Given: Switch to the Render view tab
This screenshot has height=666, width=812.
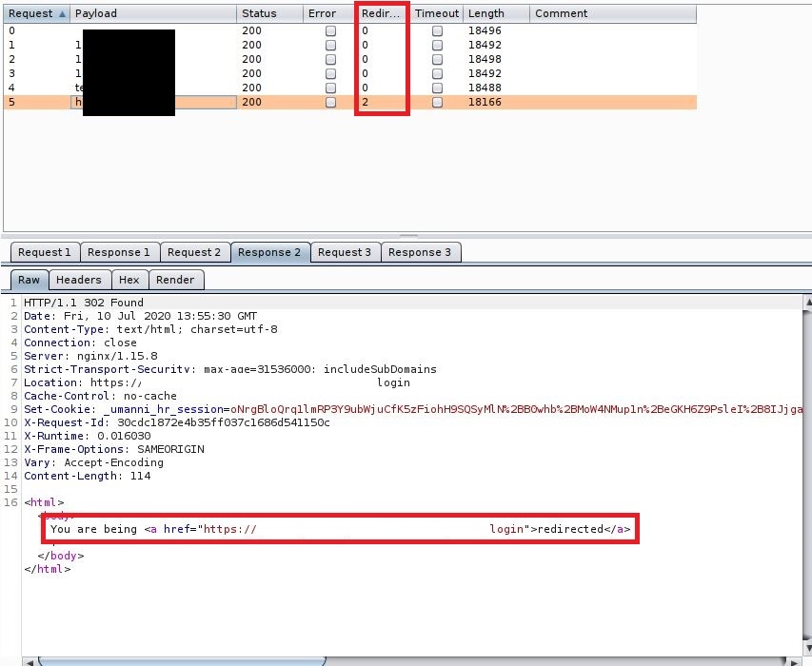Looking at the screenshot, I should coord(175,280).
